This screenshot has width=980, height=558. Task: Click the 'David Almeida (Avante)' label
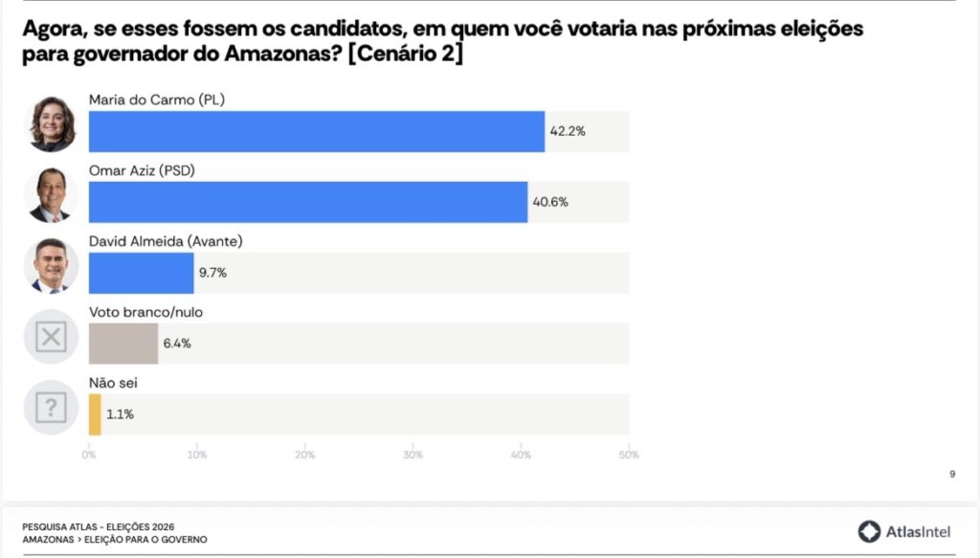(165, 241)
